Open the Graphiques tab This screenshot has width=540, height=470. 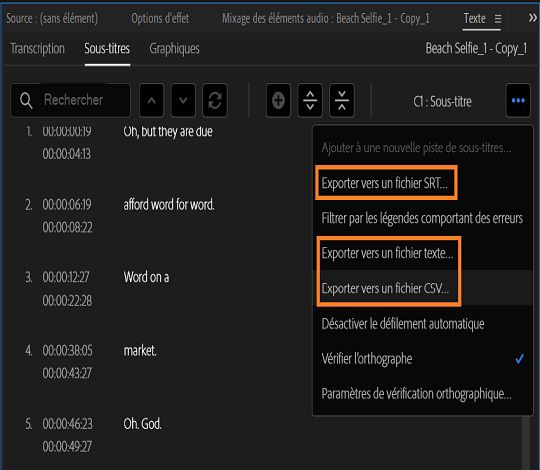pos(174,49)
